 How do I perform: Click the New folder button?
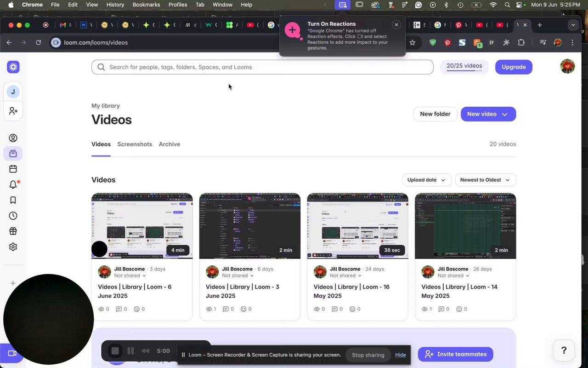point(435,114)
